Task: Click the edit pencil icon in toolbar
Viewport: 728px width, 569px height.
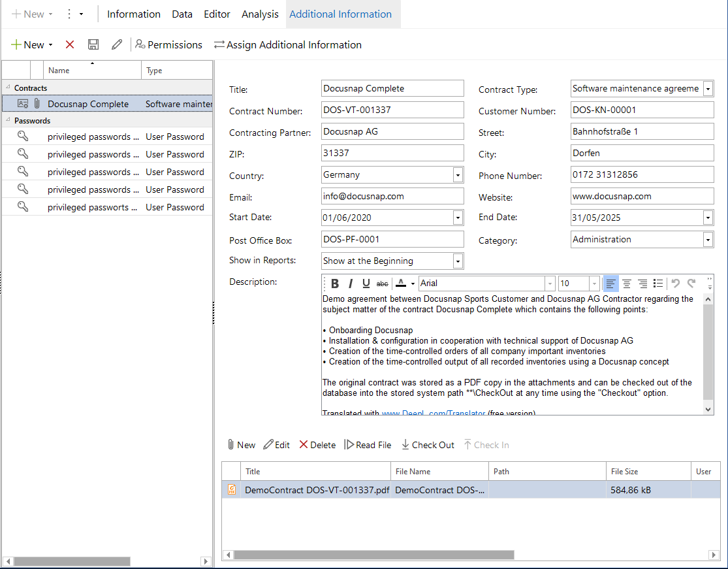Action: coord(117,44)
